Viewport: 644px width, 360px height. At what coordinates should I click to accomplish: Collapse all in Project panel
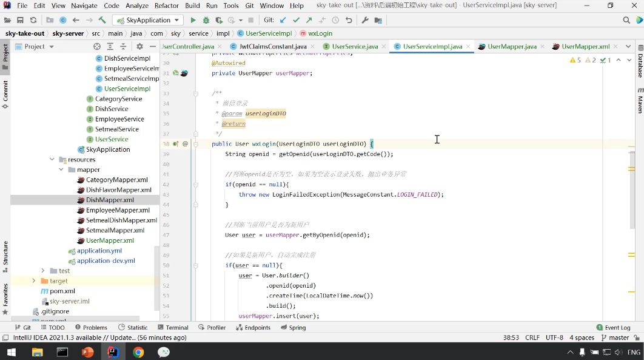[x=123, y=46]
